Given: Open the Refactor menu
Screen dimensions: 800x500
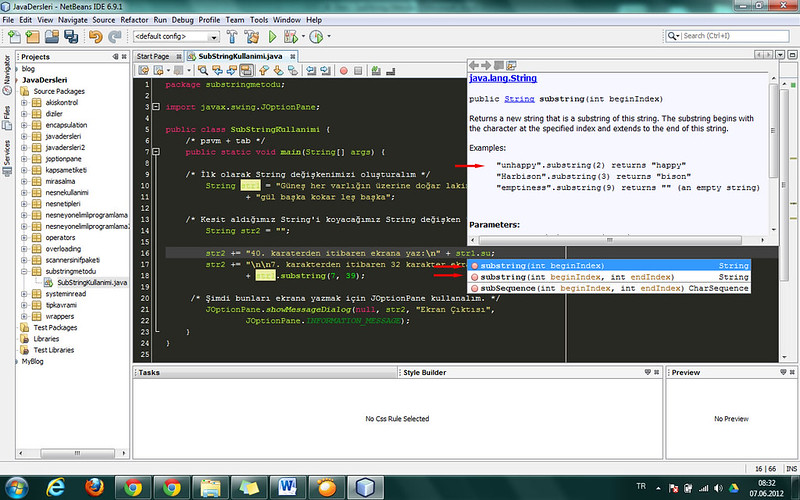Looking at the screenshot, I should tap(134, 20).
